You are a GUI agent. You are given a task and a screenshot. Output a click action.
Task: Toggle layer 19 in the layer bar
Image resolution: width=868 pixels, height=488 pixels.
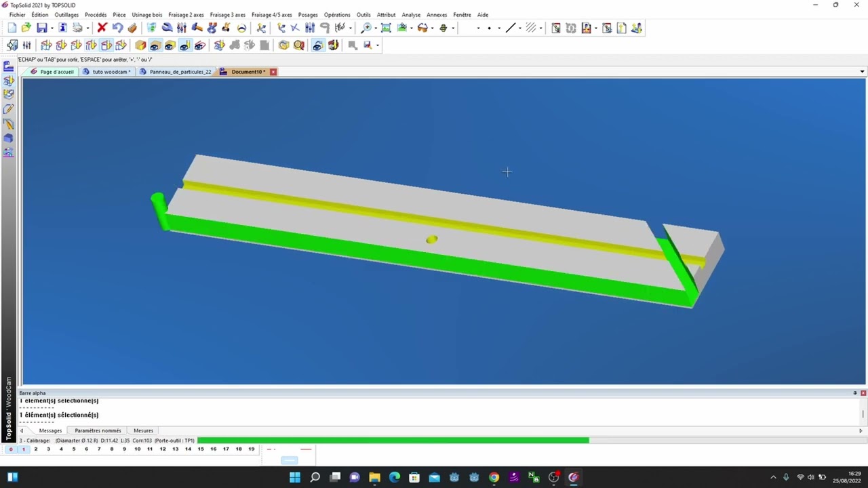pyautogui.click(x=252, y=449)
